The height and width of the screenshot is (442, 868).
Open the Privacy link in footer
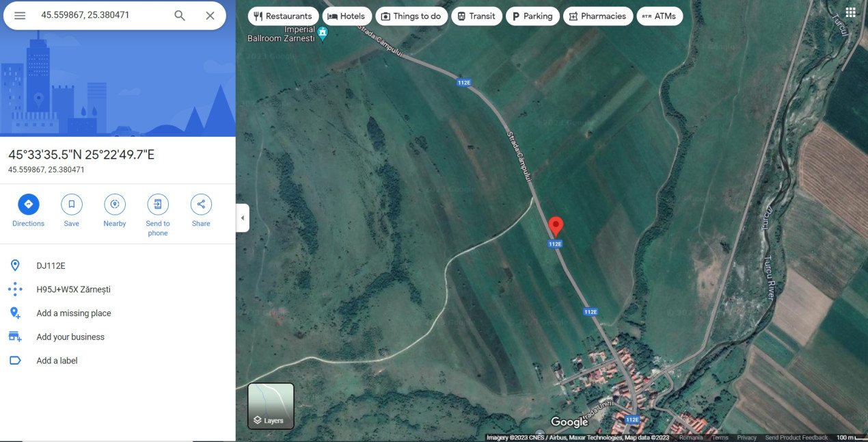747,438
